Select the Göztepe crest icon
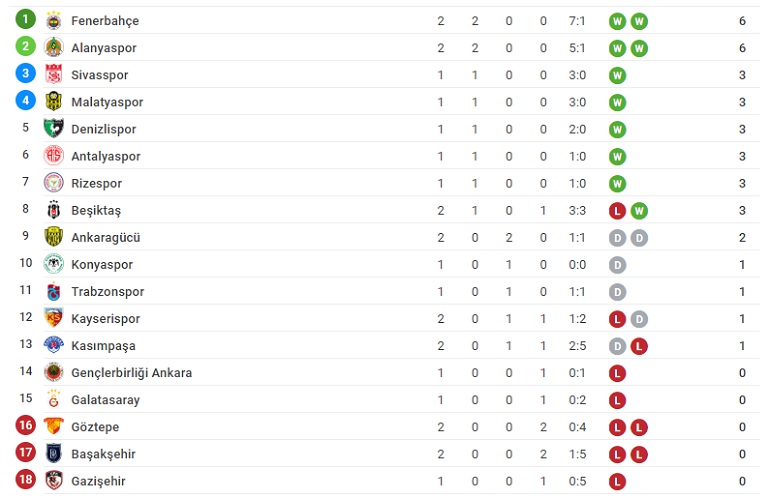This screenshot has height=498, width=770. [x=54, y=426]
